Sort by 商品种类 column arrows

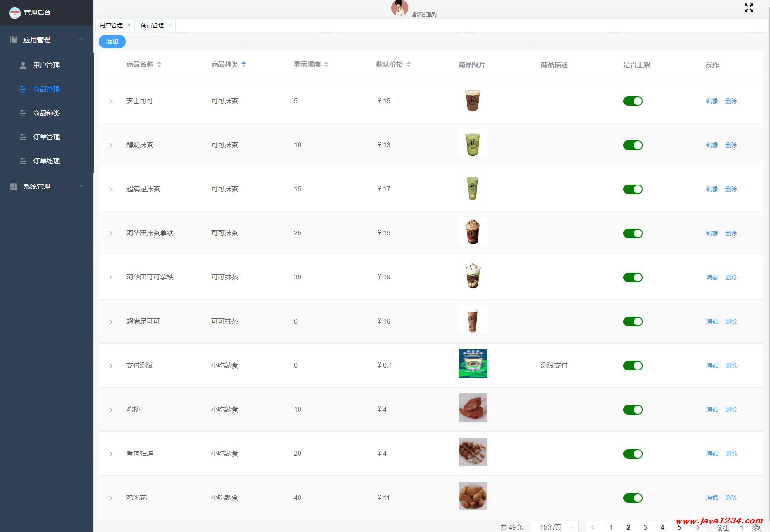(x=244, y=64)
